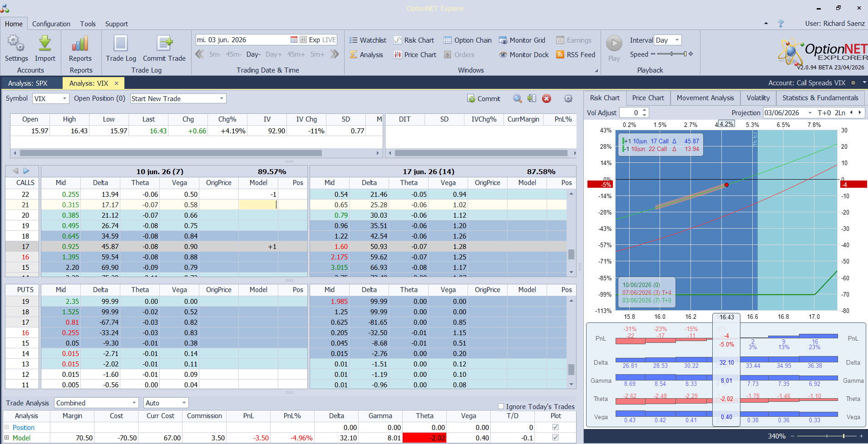Switch to Movement Analysis tab
868x444 pixels.
pos(705,98)
